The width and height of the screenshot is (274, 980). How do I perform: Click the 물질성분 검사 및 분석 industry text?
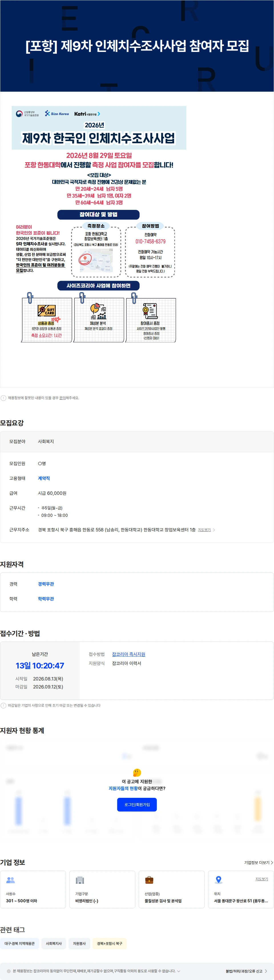pyautogui.click(x=163, y=901)
